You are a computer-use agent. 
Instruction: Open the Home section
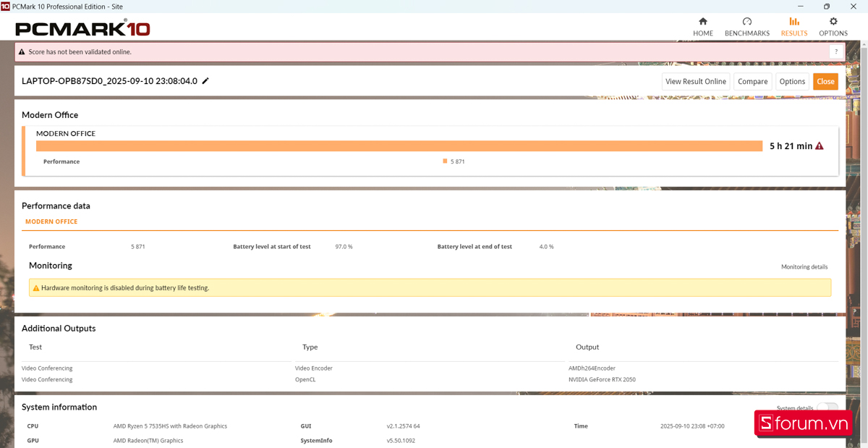point(703,27)
